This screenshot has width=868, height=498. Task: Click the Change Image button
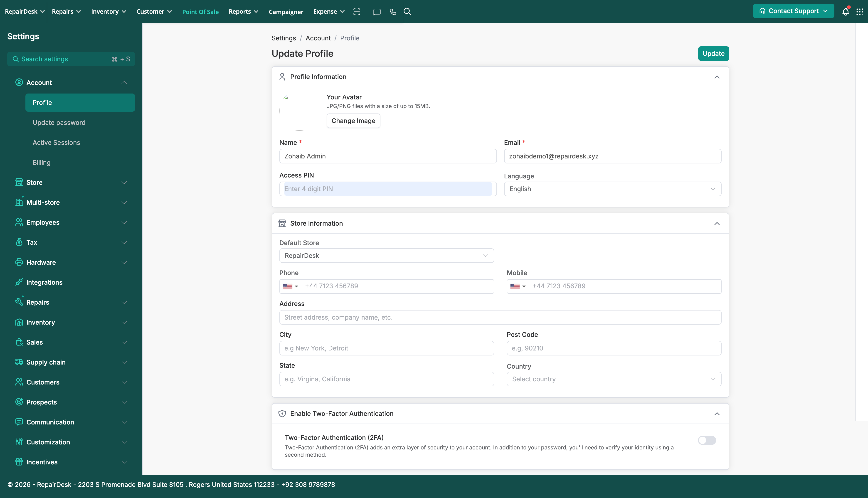353,121
